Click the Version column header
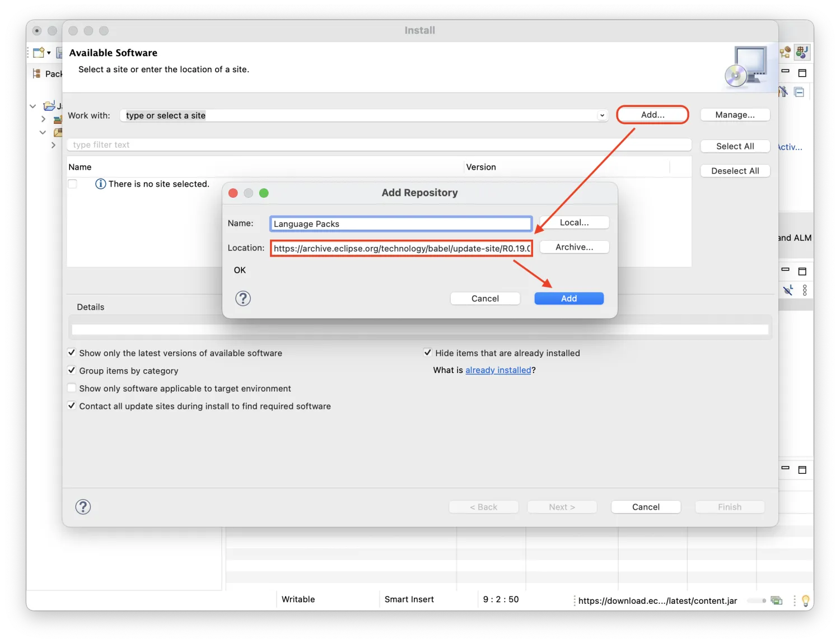This screenshot has width=840, height=643. point(481,167)
